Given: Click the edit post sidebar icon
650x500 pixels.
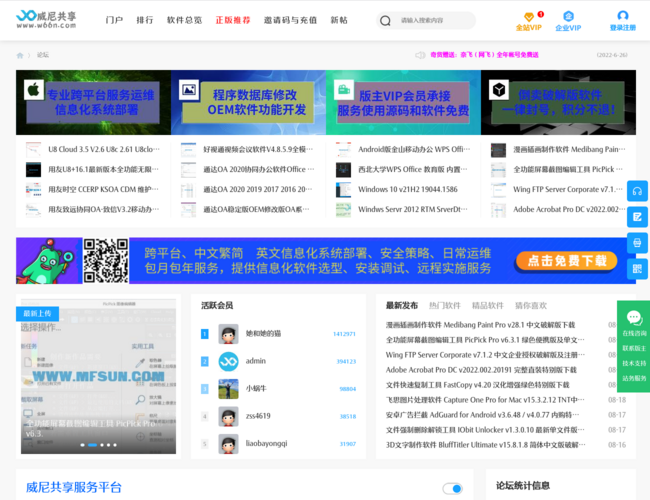Looking at the screenshot, I should 637,217.
